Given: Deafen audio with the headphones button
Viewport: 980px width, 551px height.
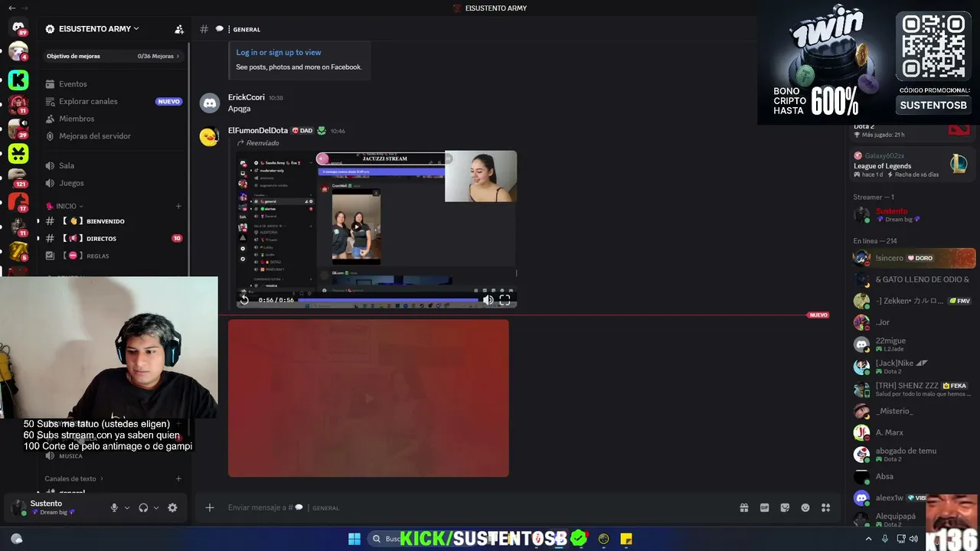Looking at the screenshot, I should click(x=143, y=507).
